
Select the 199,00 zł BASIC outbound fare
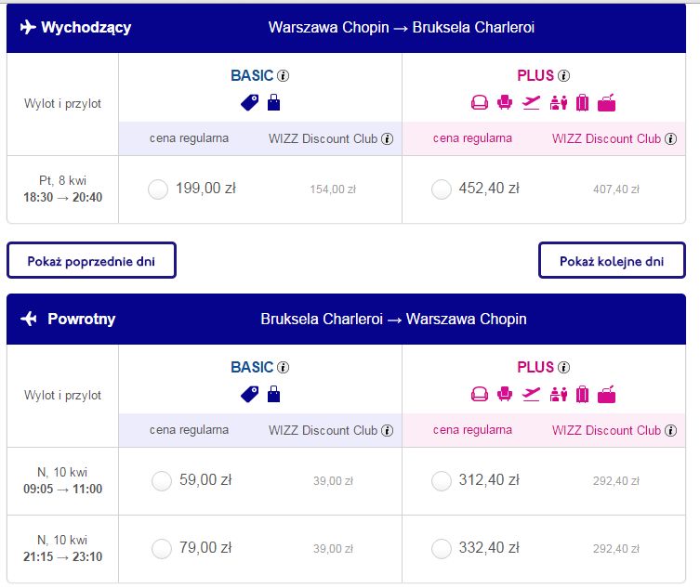(158, 189)
